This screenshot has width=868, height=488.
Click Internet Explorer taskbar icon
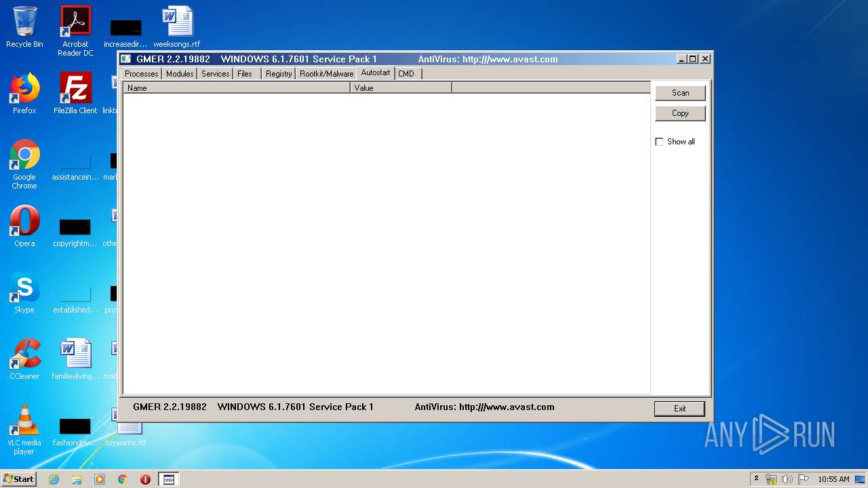54,479
